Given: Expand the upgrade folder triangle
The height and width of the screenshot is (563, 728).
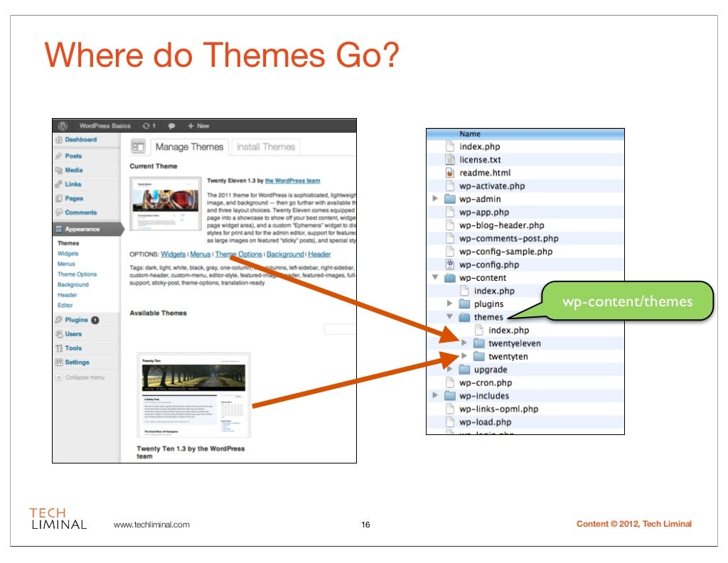Looking at the screenshot, I should [449, 369].
